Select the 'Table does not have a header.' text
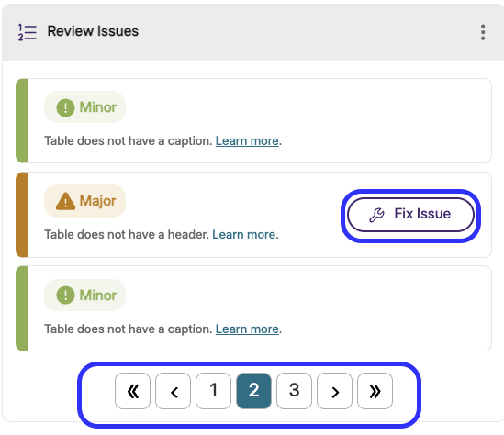504x435 pixels. coord(127,235)
